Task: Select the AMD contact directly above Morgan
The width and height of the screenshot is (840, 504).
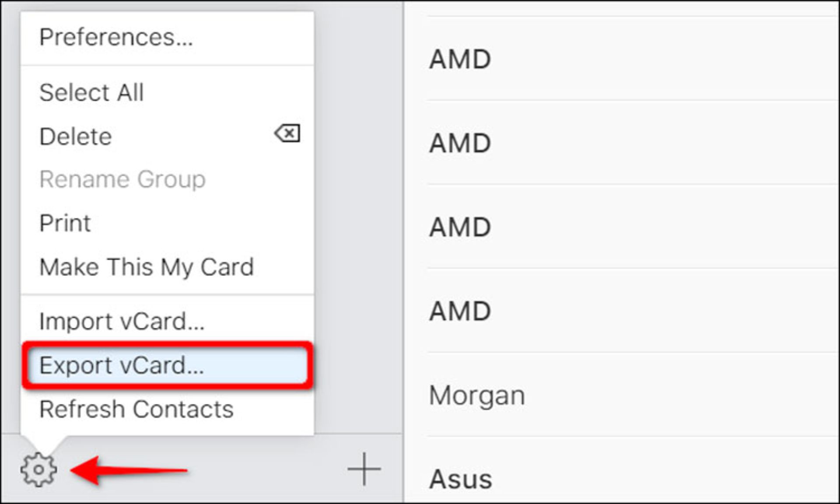Action: (x=460, y=311)
